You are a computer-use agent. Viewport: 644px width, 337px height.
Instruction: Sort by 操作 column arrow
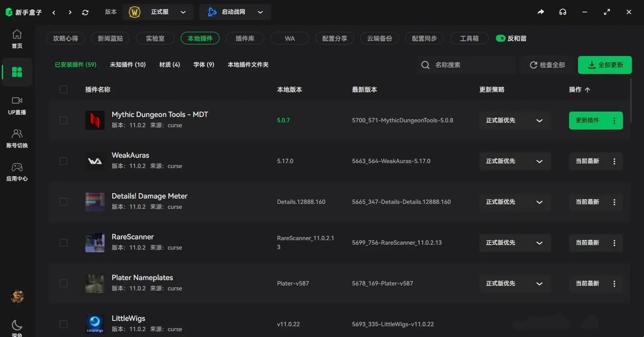pyautogui.click(x=587, y=90)
